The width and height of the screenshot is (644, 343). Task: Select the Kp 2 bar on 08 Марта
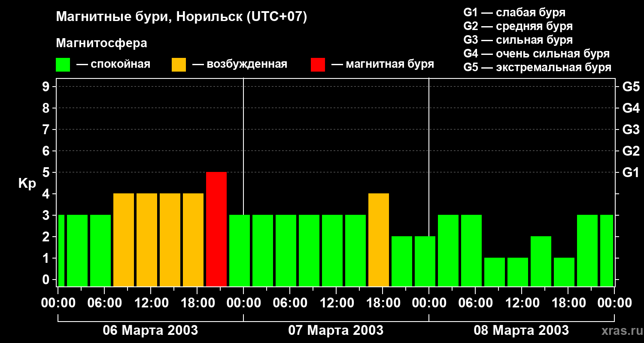point(541,261)
